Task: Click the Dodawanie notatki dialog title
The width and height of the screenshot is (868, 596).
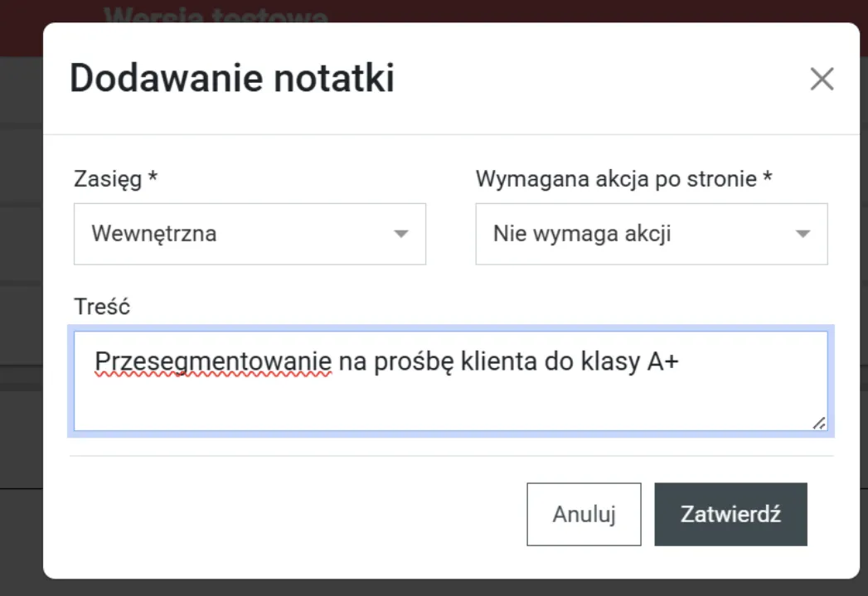Action: click(x=232, y=78)
